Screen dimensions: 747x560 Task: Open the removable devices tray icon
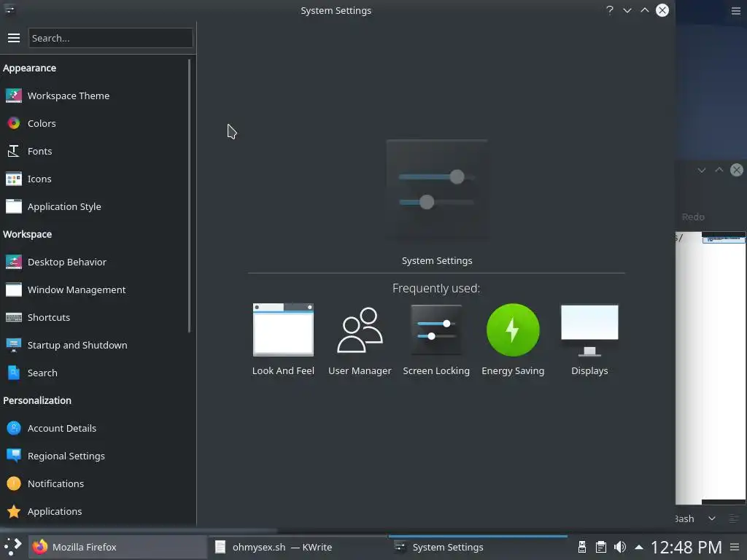point(581,547)
